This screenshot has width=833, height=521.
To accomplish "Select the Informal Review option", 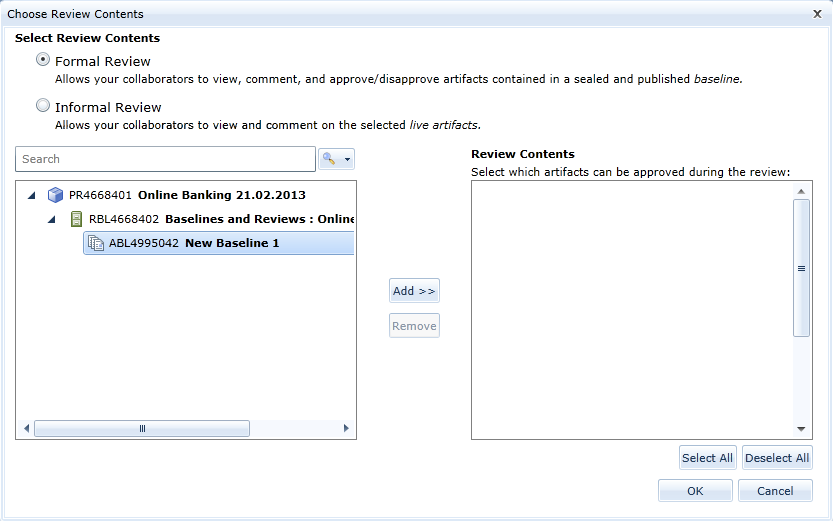I will (x=43, y=105).
